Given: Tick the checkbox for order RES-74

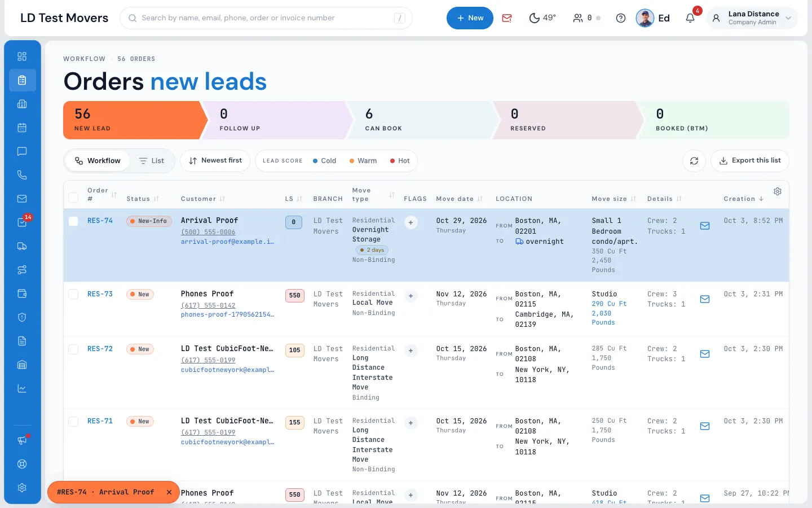Looking at the screenshot, I should pyautogui.click(x=73, y=221).
